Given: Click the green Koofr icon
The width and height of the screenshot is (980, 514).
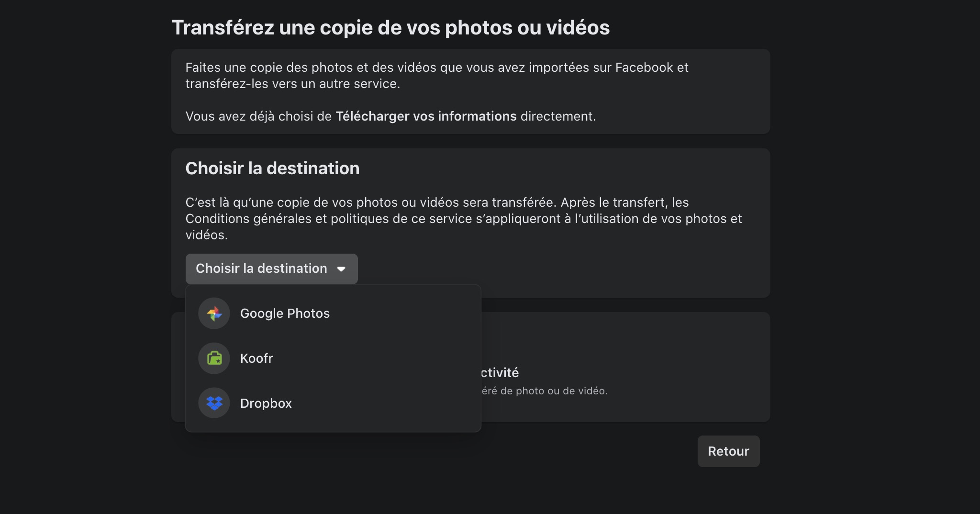Looking at the screenshot, I should pos(214,358).
